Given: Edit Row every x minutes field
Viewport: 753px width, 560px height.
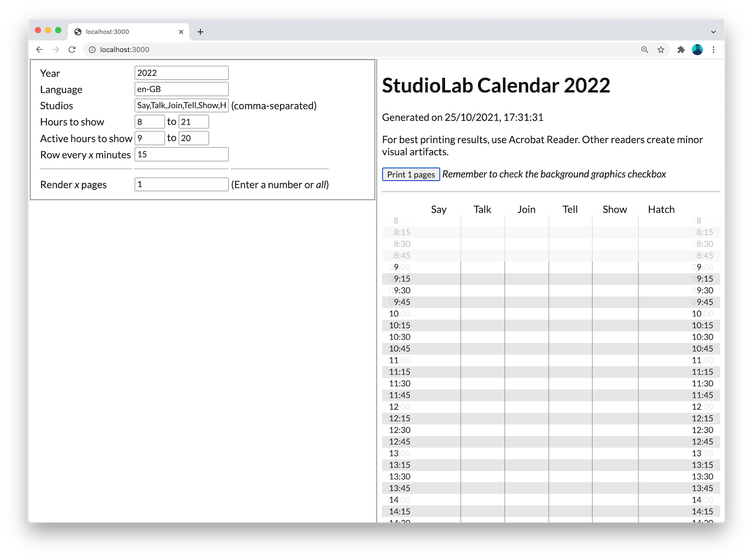Looking at the screenshot, I should (x=182, y=155).
